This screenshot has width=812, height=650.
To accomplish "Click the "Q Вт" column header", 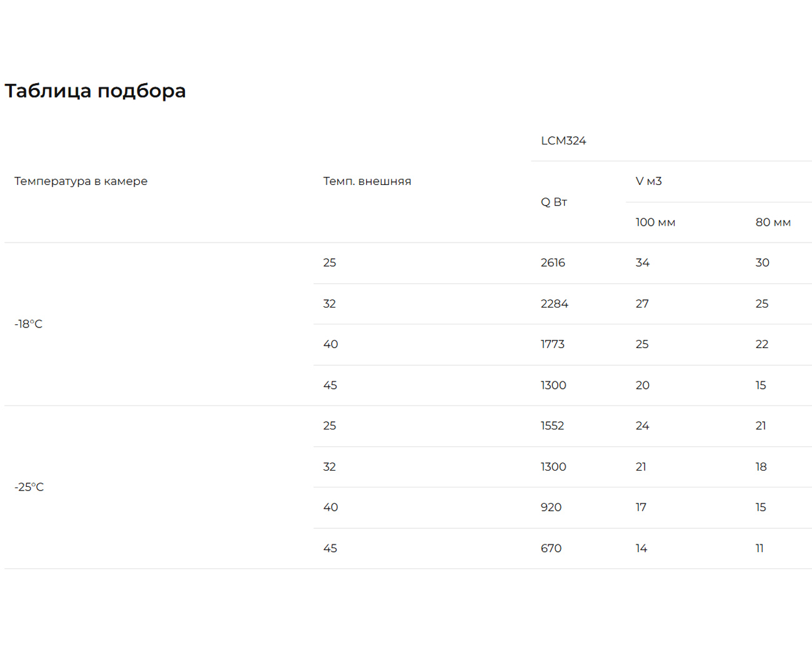I will tap(553, 202).
